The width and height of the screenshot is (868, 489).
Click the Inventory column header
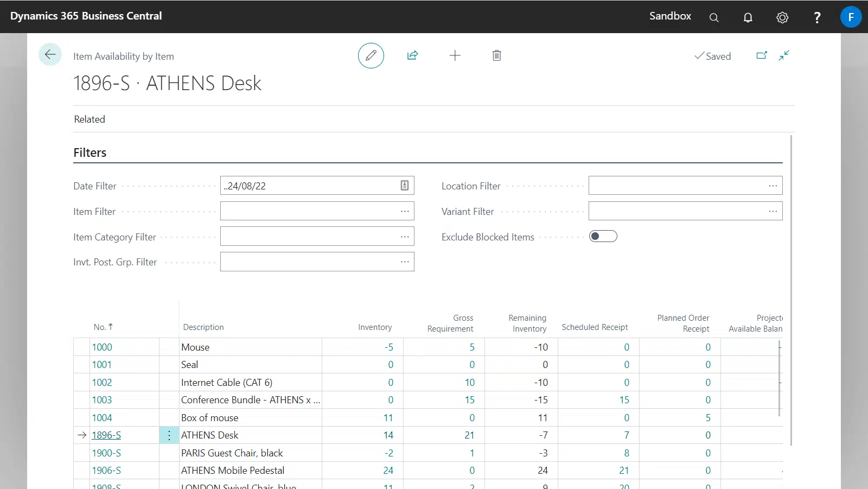click(x=375, y=327)
